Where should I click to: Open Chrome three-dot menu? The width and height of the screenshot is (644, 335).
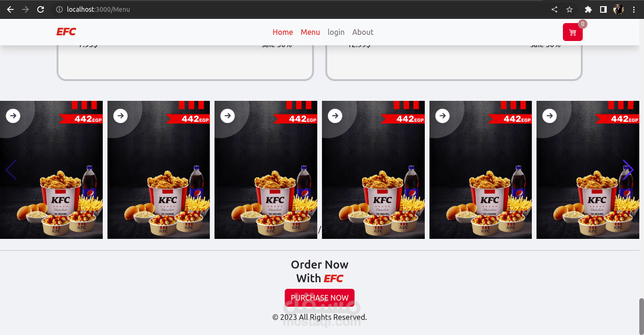(634, 9)
